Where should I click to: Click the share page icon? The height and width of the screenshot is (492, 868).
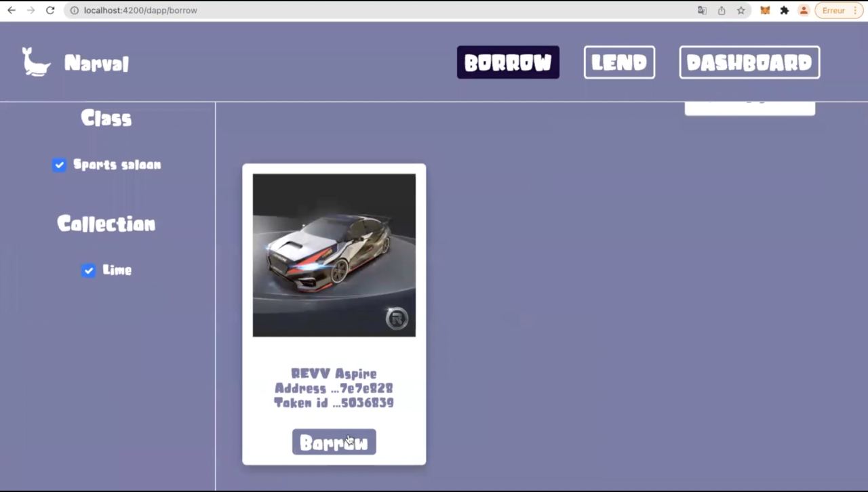(x=722, y=10)
